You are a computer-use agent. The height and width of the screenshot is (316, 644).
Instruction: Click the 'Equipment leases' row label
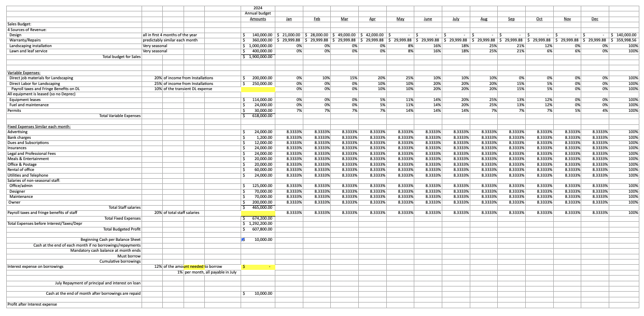tap(24, 99)
